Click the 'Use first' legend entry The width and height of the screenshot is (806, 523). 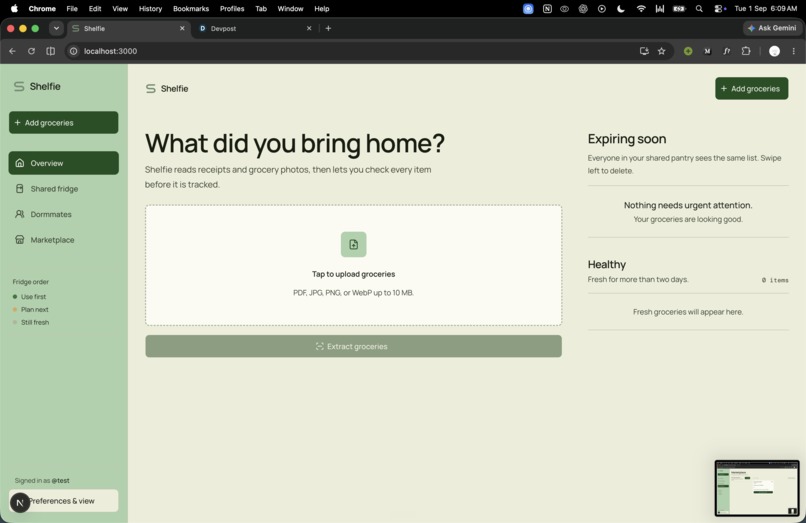click(x=30, y=297)
